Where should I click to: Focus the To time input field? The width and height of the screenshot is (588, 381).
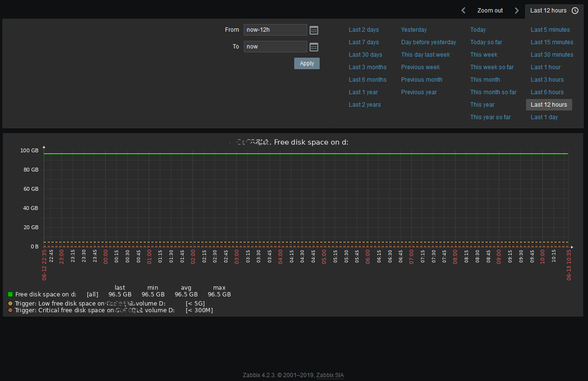pyautogui.click(x=275, y=47)
